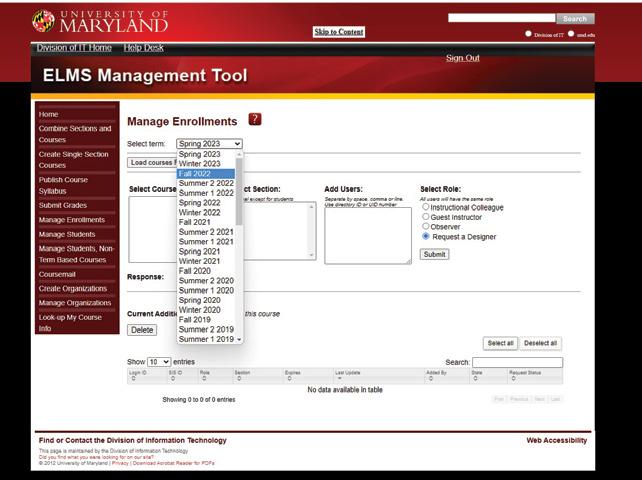Image resolution: width=642 pixels, height=480 pixels.
Task: Click the University of Maryland logo
Action: point(100,21)
